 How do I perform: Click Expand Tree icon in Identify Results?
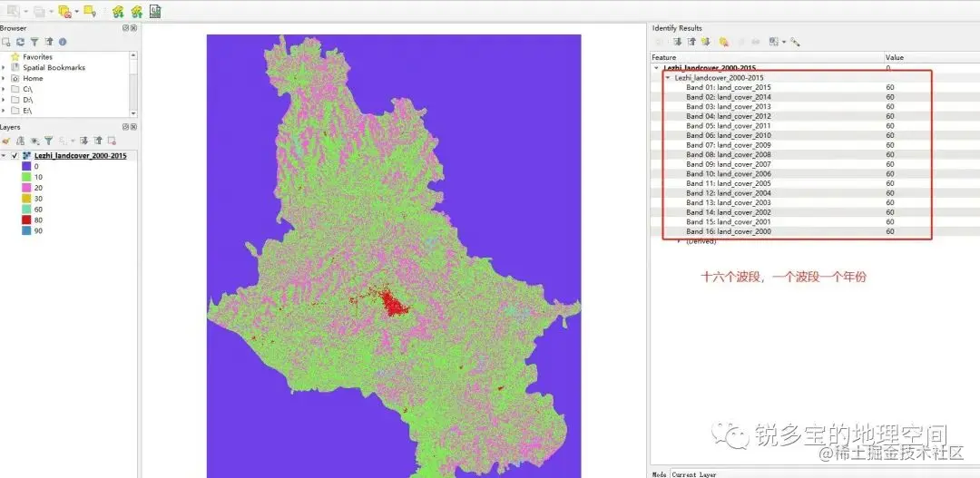[x=677, y=42]
